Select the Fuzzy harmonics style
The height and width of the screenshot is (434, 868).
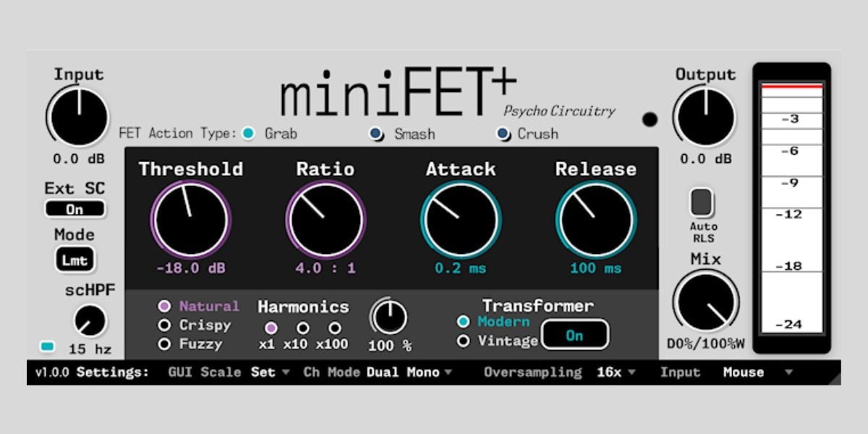(x=165, y=344)
